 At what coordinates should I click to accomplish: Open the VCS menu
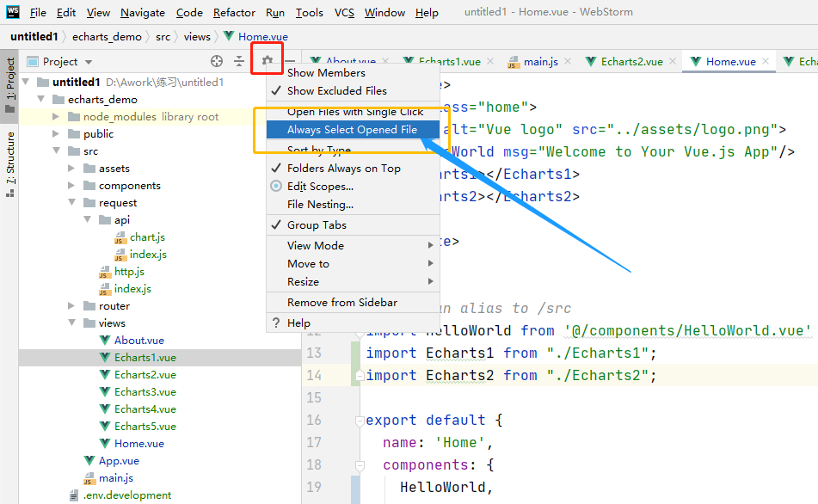(x=344, y=13)
